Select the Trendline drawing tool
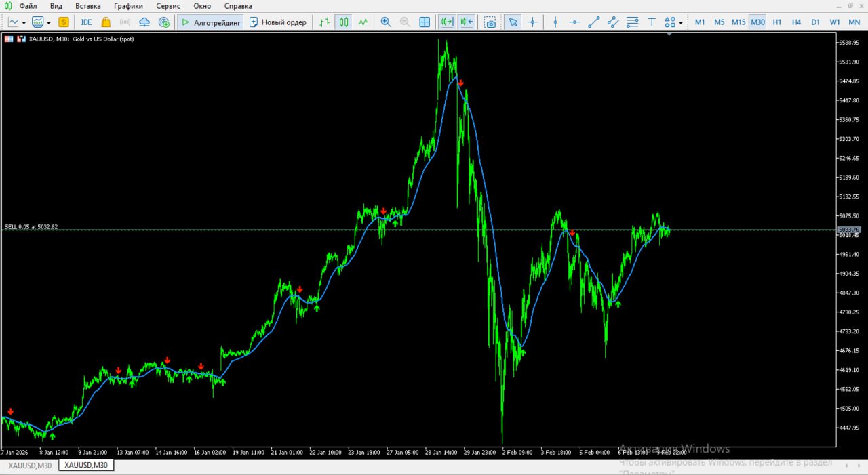 point(593,22)
